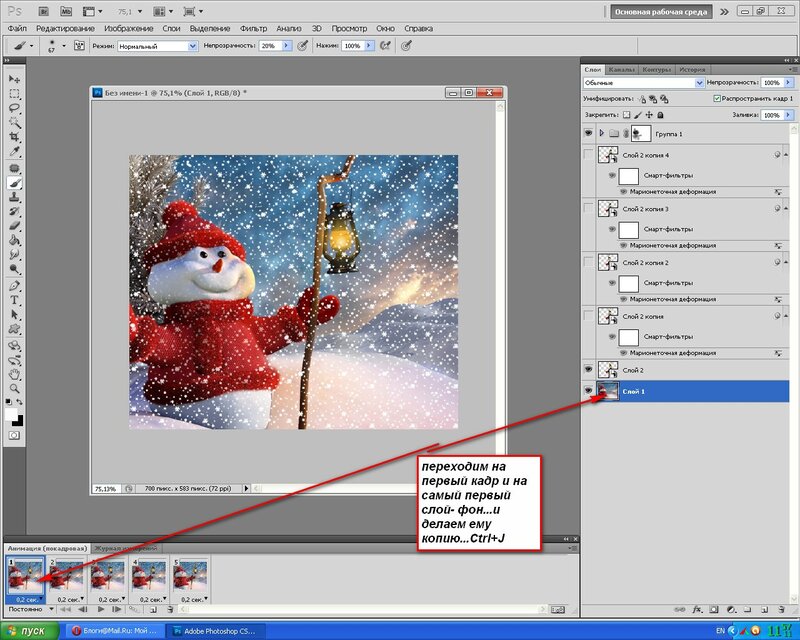This screenshot has width=800, height=640.
Task: Uncheck Распространить кадр 1 checkbox
Action: point(717,99)
